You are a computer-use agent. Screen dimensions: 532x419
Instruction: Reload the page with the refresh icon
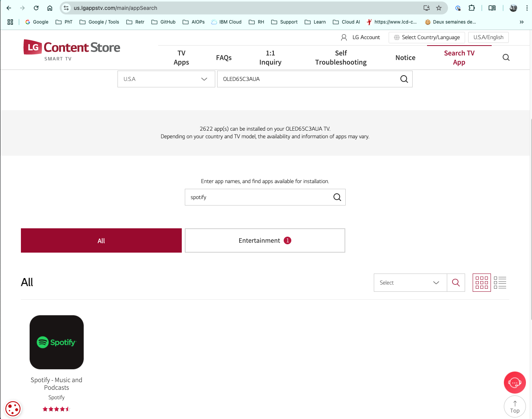36,8
